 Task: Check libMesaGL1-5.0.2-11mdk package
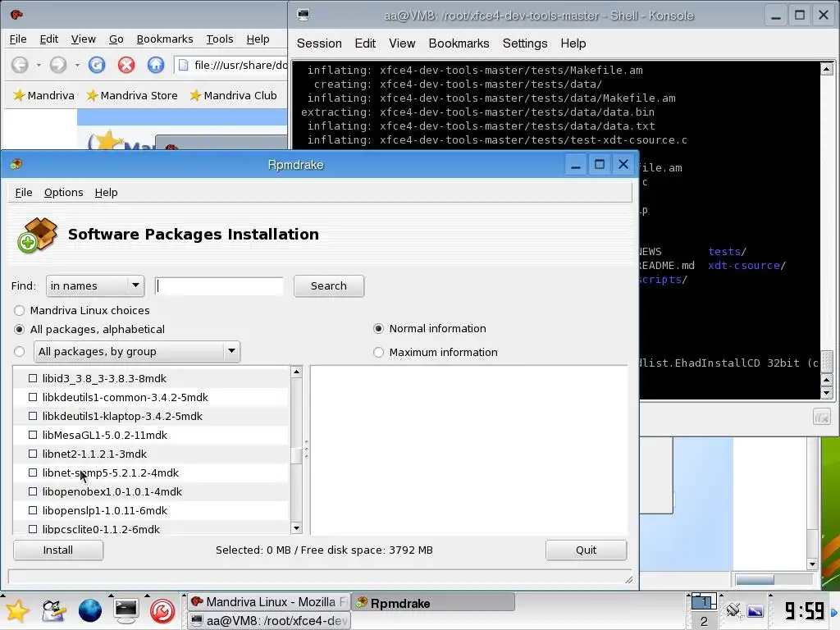[33, 435]
